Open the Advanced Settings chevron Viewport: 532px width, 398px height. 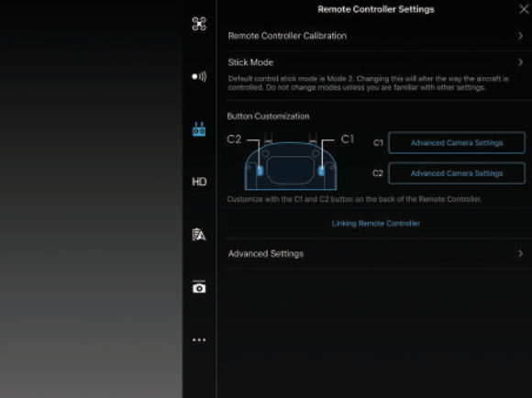(x=520, y=254)
